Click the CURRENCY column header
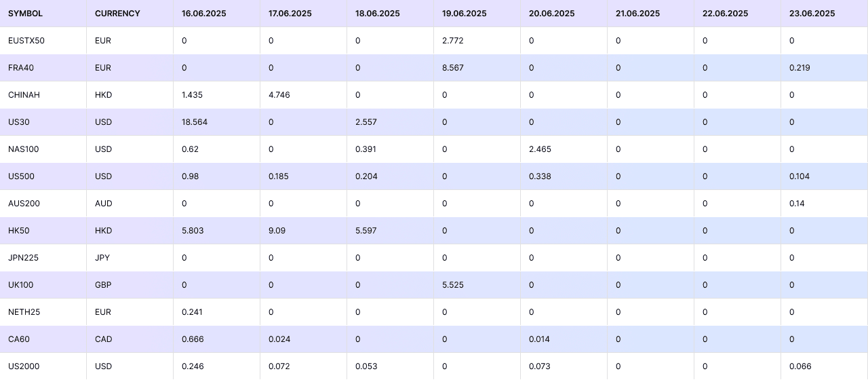 117,14
